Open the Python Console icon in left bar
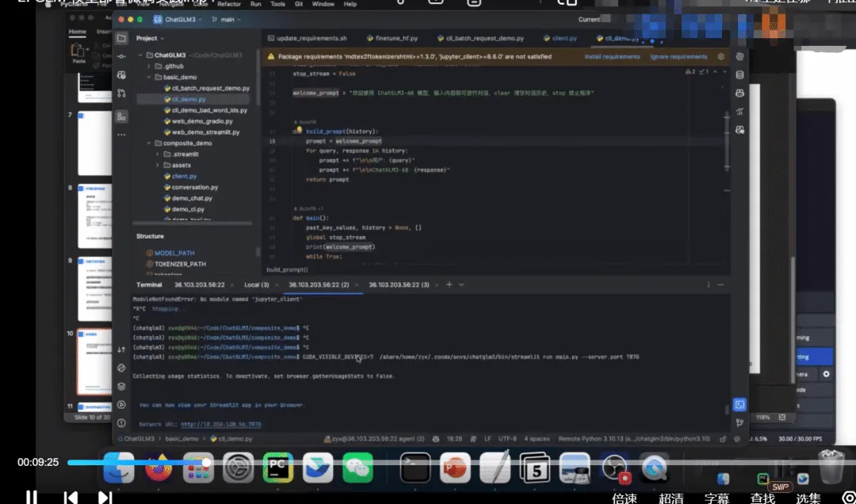The height and width of the screenshot is (504, 856). coord(121,368)
